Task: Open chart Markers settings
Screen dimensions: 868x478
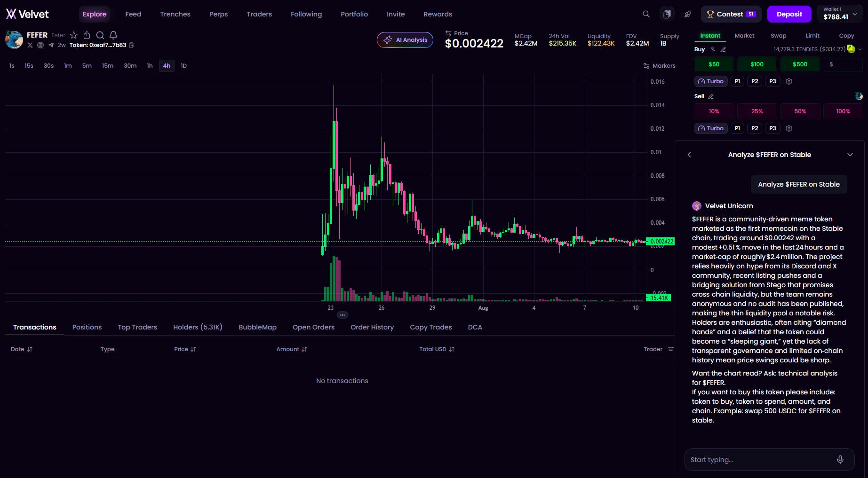Action: click(660, 66)
